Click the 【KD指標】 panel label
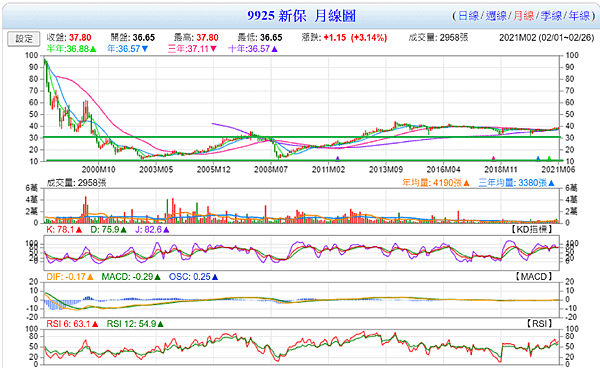This screenshot has width=600, height=368. 532,229
